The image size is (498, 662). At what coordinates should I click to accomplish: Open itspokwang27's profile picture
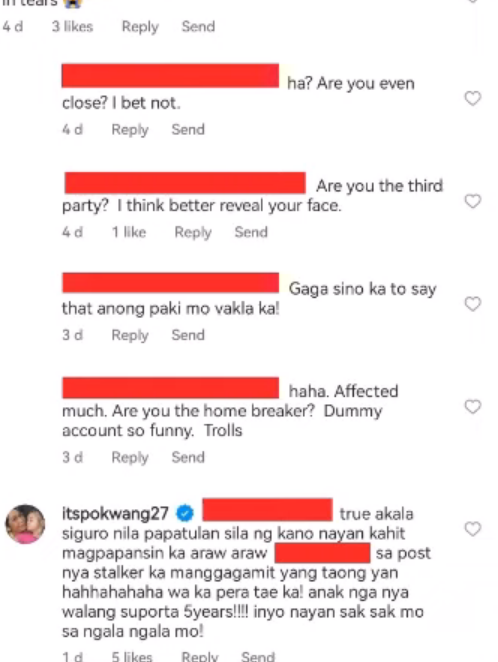[x=25, y=524]
